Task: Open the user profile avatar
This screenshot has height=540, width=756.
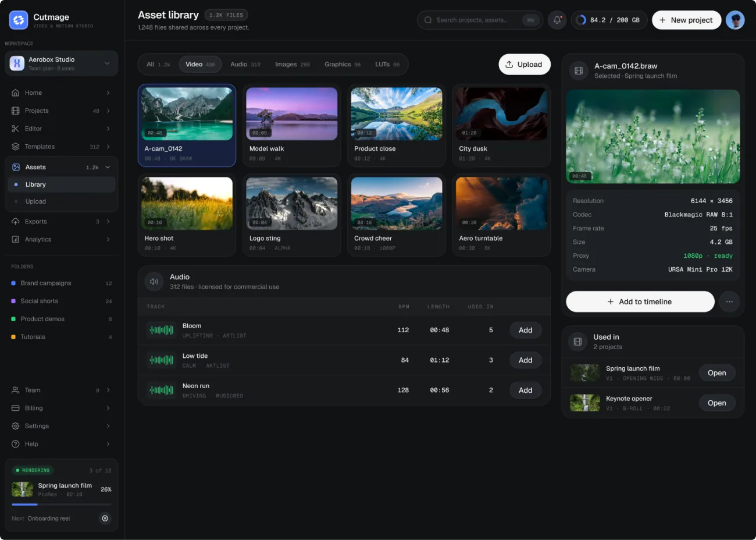Action: click(x=735, y=20)
